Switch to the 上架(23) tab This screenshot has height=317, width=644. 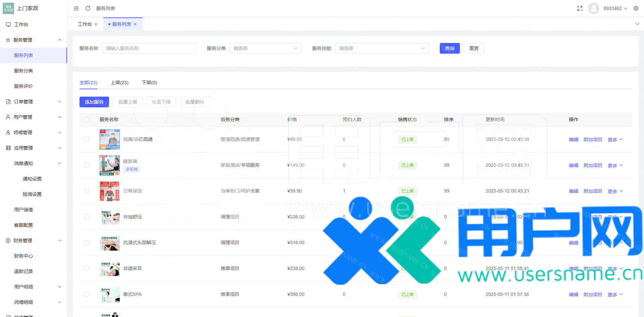point(119,83)
